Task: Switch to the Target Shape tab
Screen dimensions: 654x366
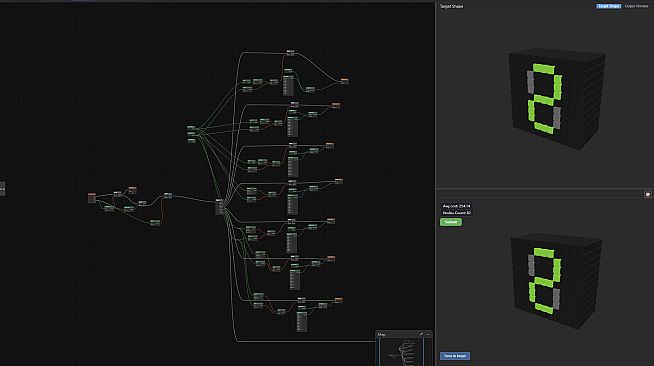Action: [x=609, y=6]
